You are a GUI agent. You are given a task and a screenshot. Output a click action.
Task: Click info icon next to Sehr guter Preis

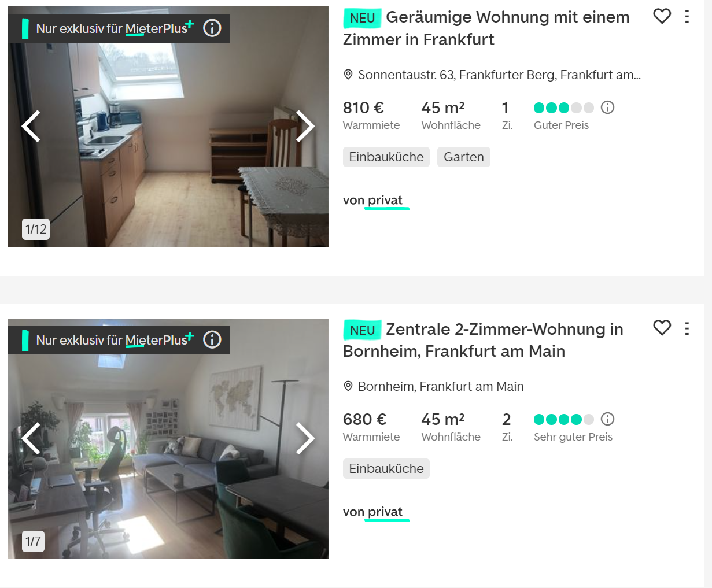coord(607,419)
